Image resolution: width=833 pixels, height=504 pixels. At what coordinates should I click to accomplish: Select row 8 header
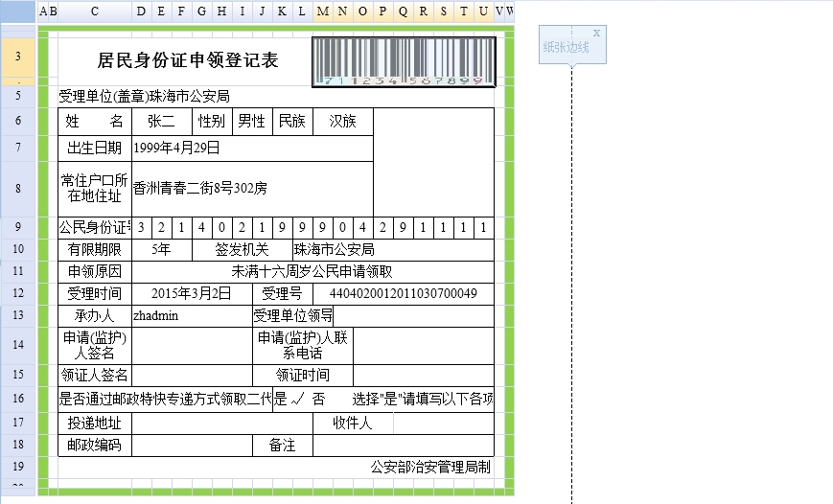coord(18,189)
